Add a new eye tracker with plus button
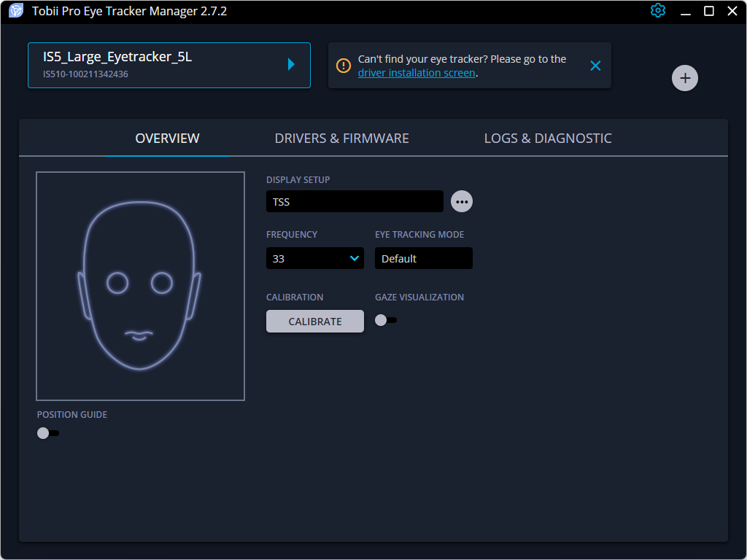Screen dimensions: 747x560 [684, 78]
